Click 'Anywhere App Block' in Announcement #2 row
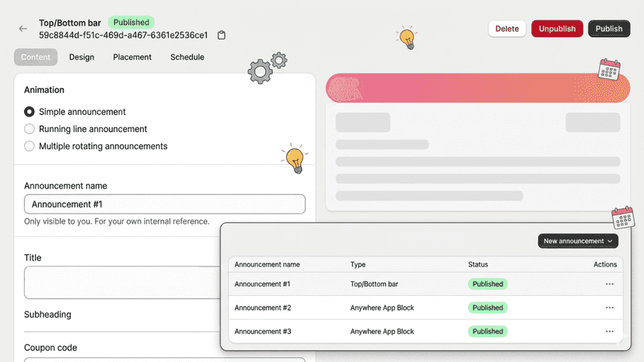This screenshot has width=644, height=362. pyautogui.click(x=382, y=308)
